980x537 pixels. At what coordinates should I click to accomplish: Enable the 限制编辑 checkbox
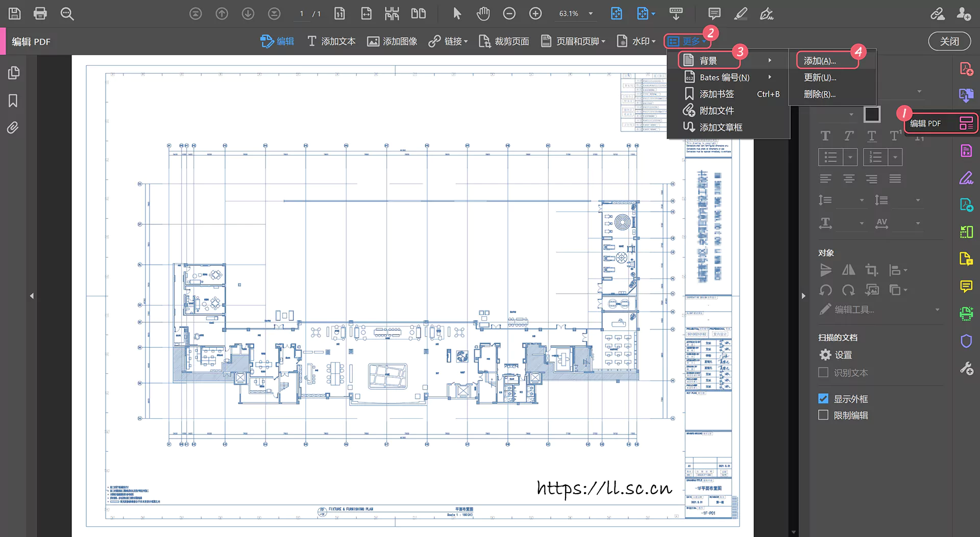tap(823, 415)
